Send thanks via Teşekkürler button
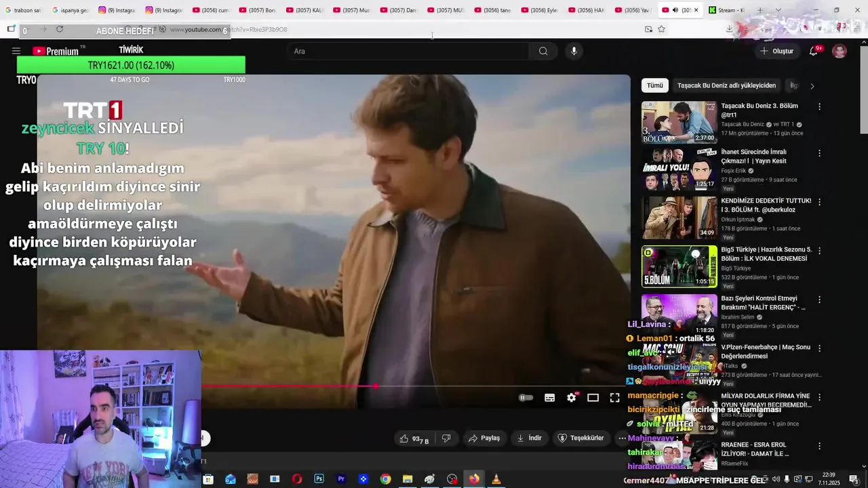868x488 pixels. (x=580, y=439)
